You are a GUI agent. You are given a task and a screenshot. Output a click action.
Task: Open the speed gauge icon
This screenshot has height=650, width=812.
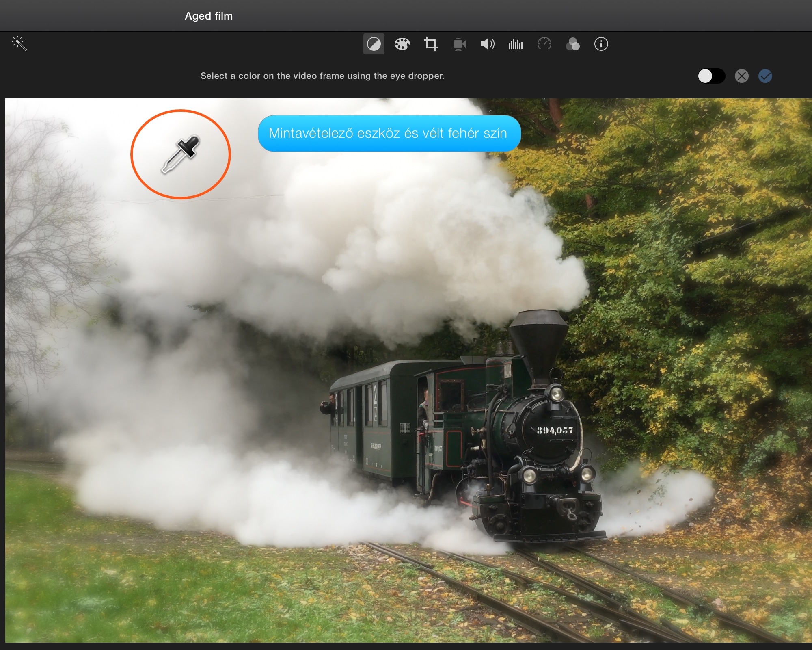(544, 44)
